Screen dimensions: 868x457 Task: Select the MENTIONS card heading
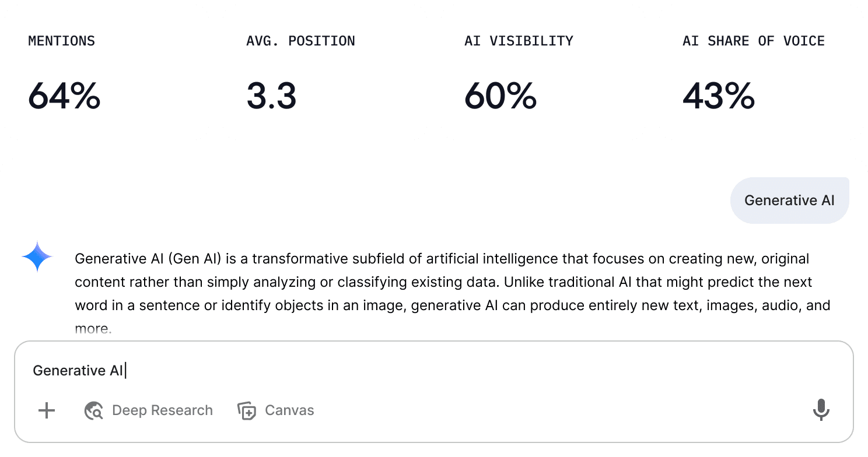(x=61, y=41)
